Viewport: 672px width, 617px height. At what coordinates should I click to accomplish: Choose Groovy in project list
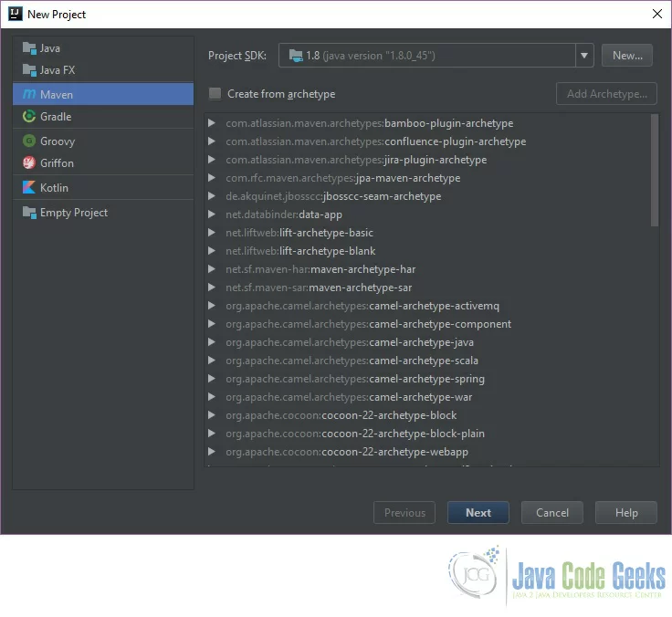[103, 141]
